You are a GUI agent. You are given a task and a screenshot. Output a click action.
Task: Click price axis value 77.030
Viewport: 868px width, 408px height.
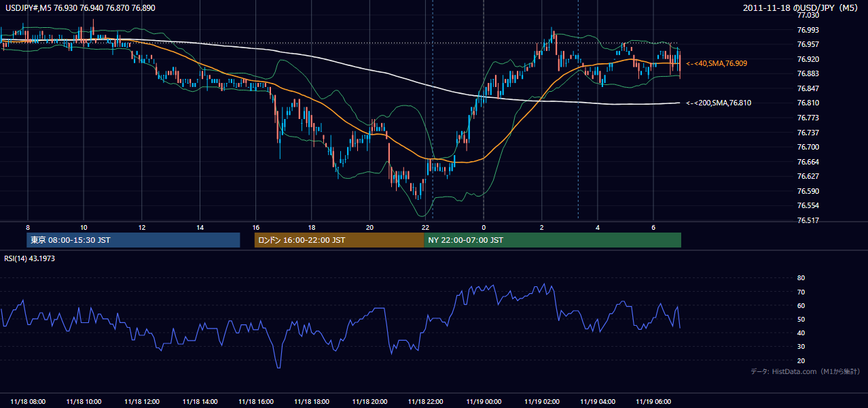point(808,15)
